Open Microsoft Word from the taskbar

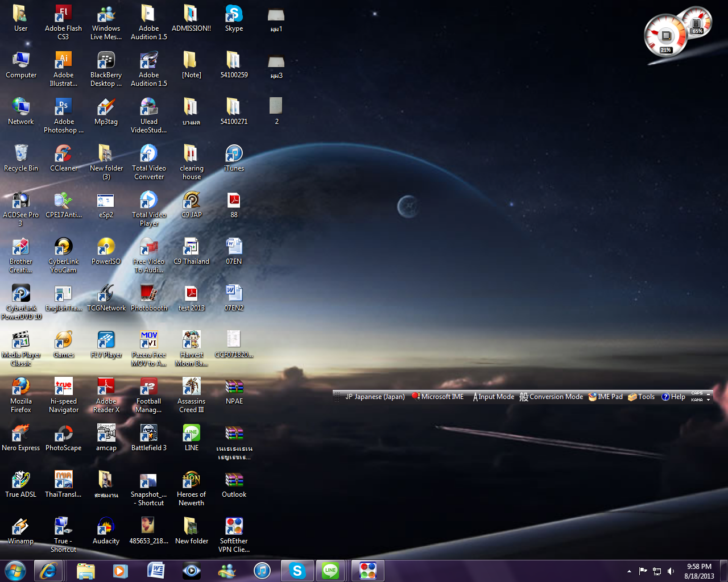[156, 571]
